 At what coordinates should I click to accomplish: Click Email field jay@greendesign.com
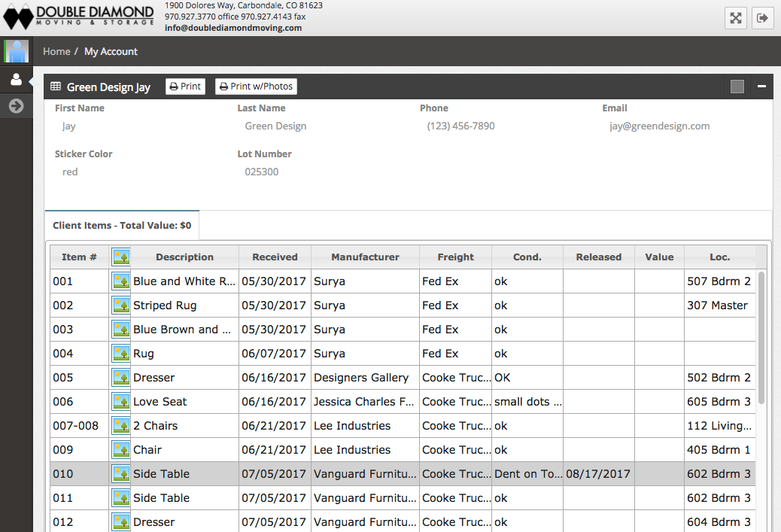click(x=659, y=126)
